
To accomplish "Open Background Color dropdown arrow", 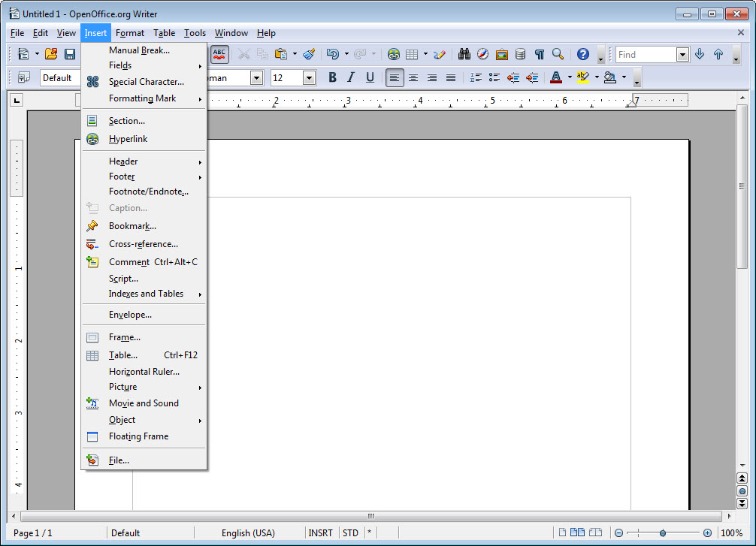I will click(x=624, y=77).
